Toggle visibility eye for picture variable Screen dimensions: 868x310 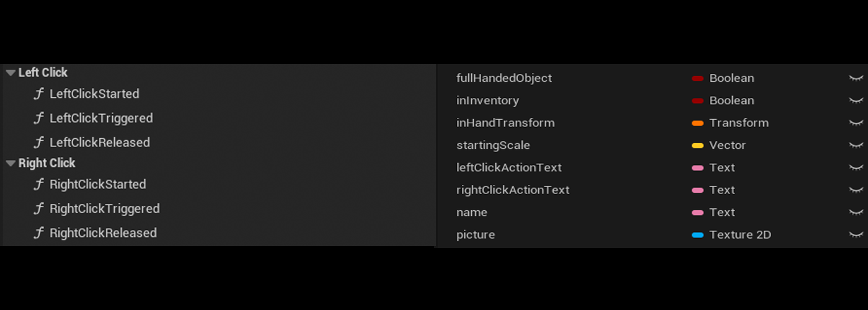pos(856,235)
